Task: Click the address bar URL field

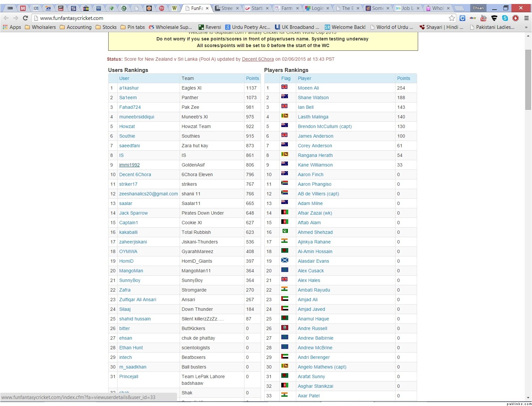Action: [232, 18]
